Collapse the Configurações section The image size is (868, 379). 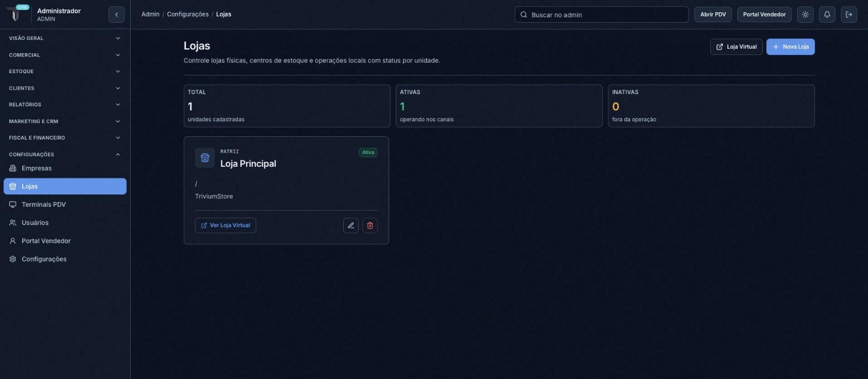(65, 155)
